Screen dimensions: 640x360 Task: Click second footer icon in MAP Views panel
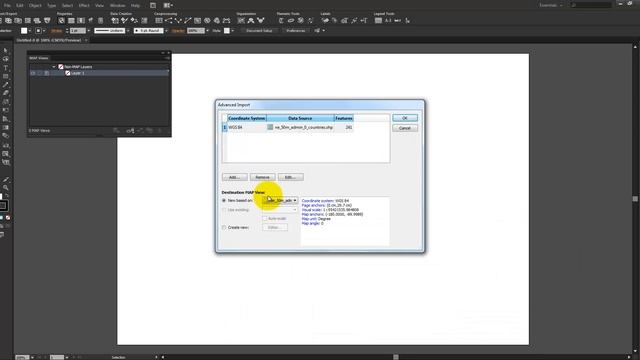130,131
